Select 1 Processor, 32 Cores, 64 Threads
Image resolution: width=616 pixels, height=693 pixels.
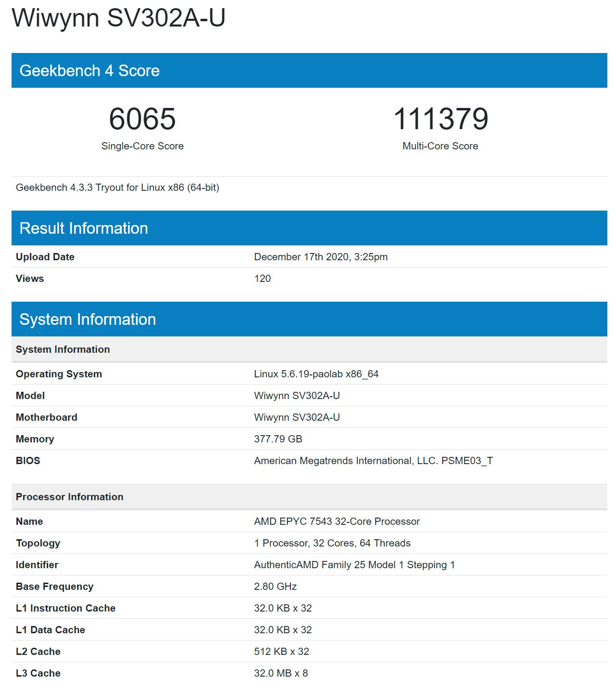pos(332,543)
